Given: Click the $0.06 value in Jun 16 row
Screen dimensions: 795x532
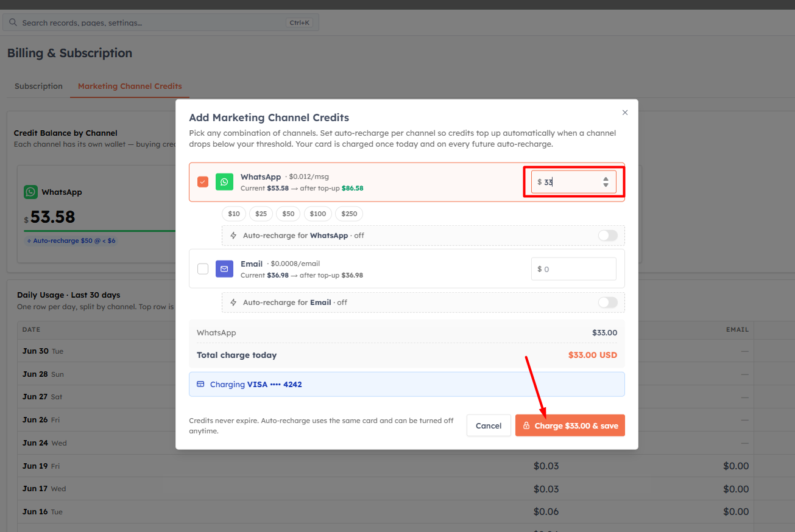Looking at the screenshot, I should click(x=546, y=511).
